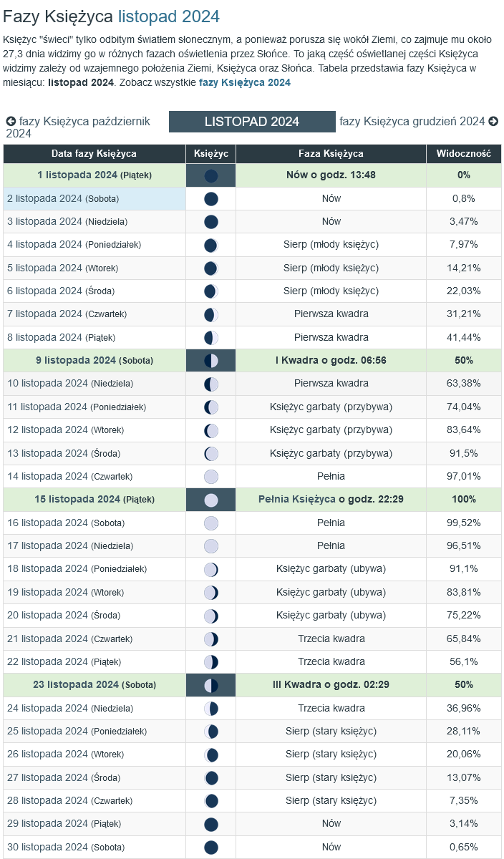Open the fazy Księżyca 2024 link
The image size is (504, 859).
[245, 82]
